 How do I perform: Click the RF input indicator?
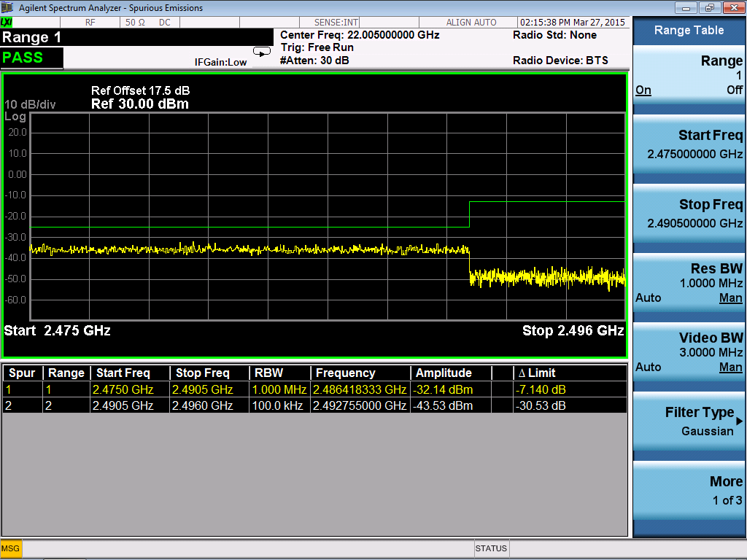(x=90, y=23)
